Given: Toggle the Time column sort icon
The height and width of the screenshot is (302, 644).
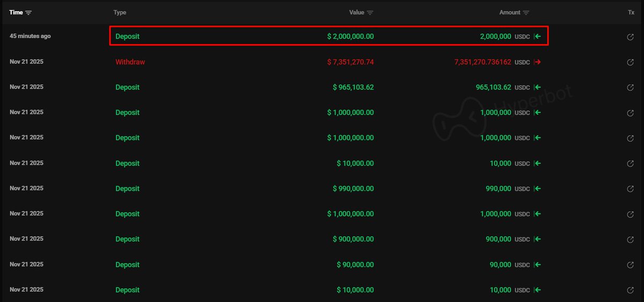Looking at the screenshot, I should click(x=28, y=12).
